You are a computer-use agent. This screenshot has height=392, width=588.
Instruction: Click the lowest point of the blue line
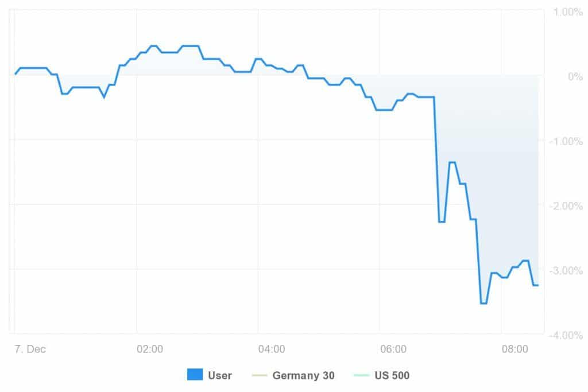[x=483, y=303]
